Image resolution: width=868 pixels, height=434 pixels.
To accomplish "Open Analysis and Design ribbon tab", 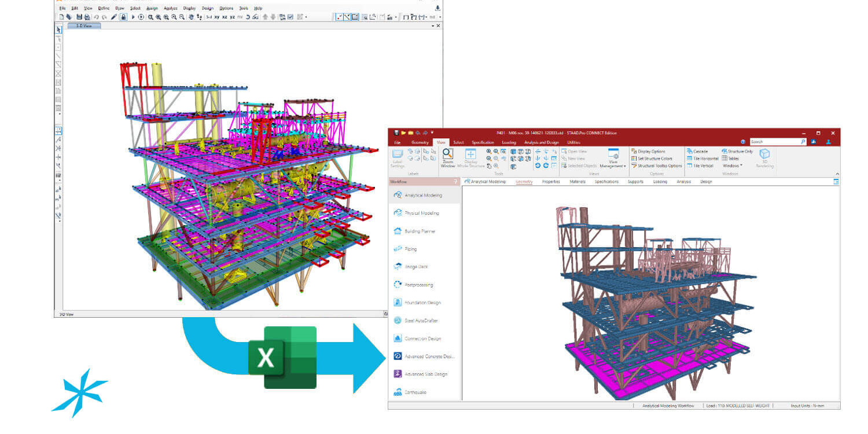I will (542, 142).
